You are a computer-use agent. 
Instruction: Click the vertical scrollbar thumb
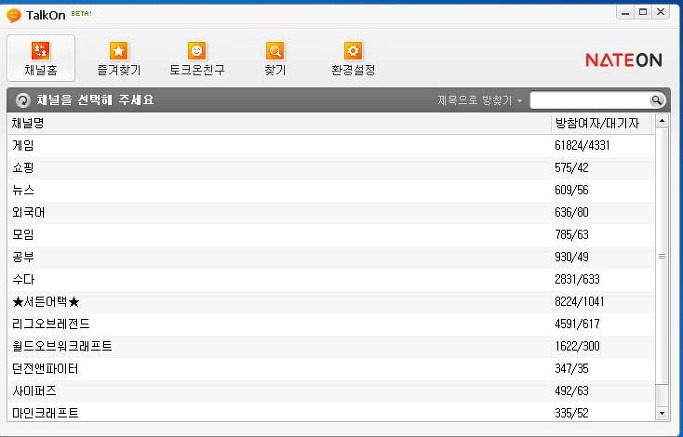[662, 256]
